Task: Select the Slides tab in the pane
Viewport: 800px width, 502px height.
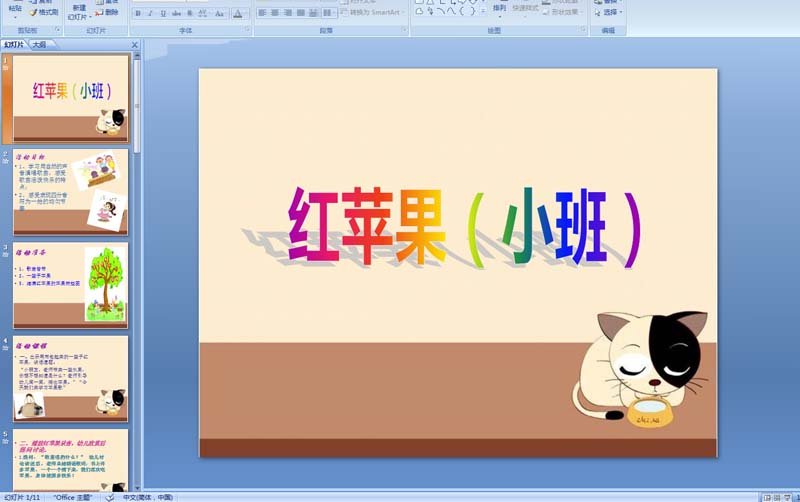Action: [14, 45]
